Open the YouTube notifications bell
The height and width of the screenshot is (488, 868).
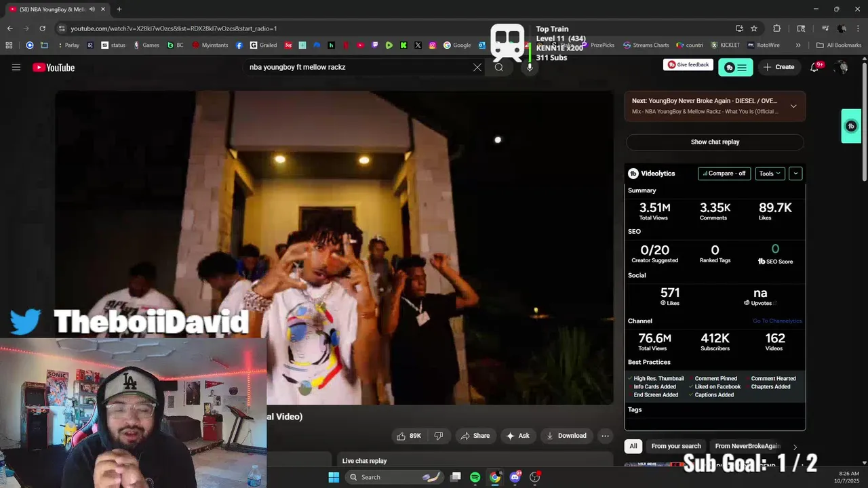point(815,67)
